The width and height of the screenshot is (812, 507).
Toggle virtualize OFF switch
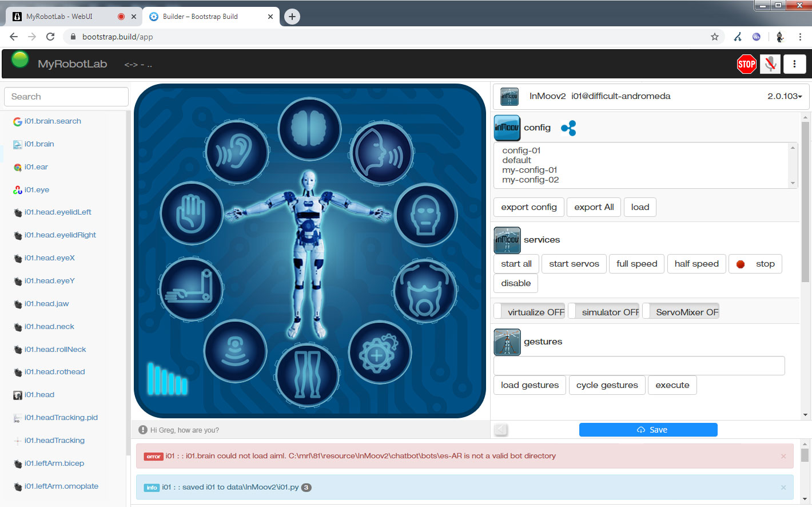click(530, 312)
